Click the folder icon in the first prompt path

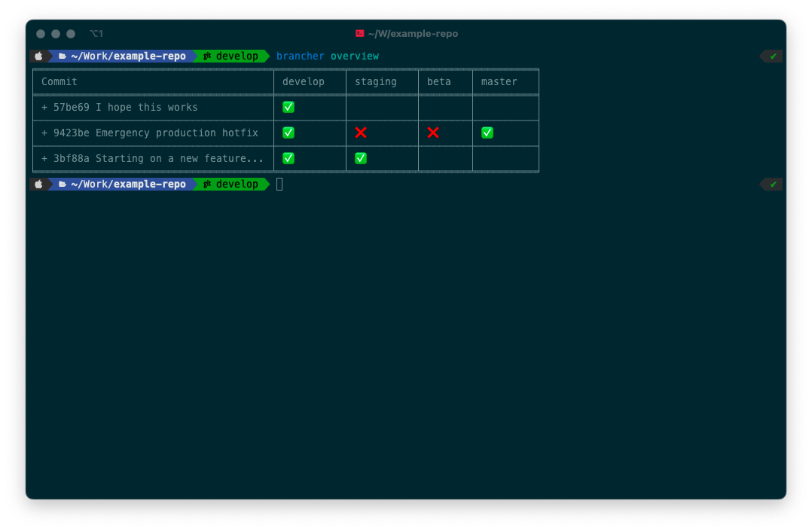(x=62, y=56)
